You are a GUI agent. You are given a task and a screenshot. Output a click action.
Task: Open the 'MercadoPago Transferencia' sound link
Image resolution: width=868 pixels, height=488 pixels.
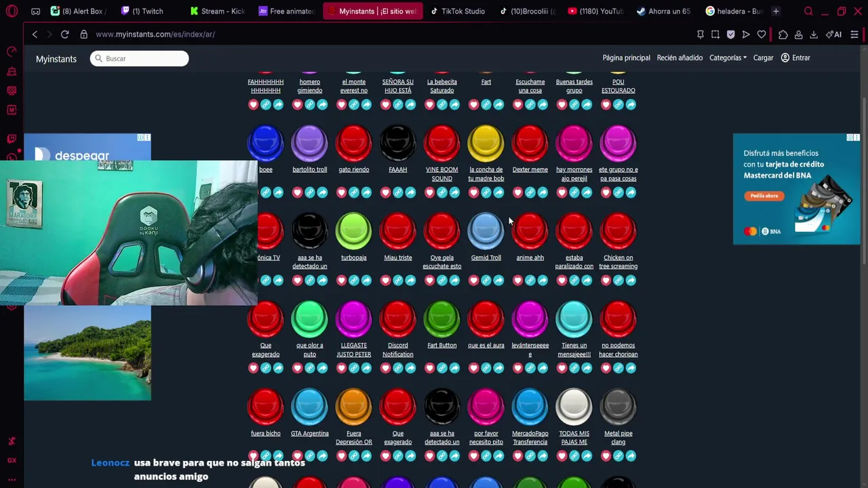pos(530,438)
